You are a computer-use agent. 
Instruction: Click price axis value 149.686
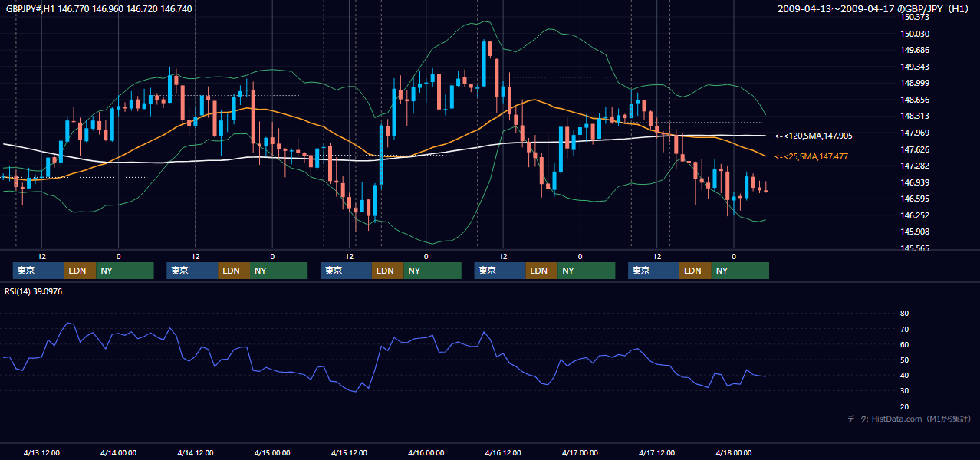point(915,51)
